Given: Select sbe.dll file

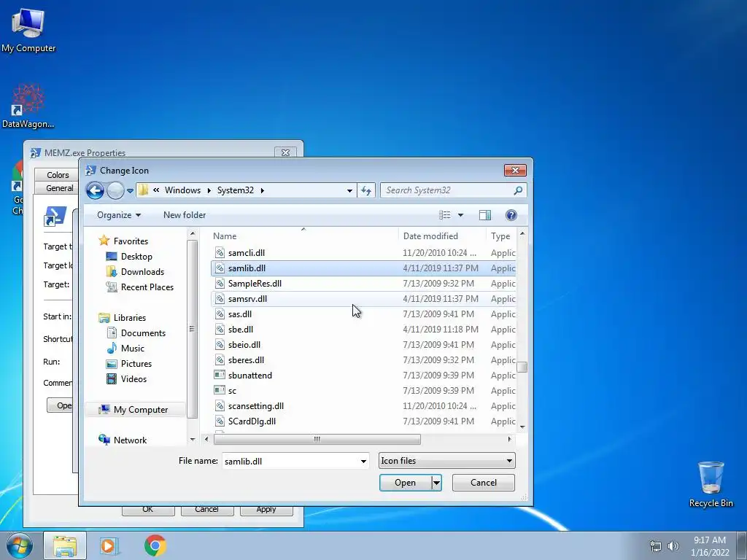Looking at the screenshot, I should point(363,329).
